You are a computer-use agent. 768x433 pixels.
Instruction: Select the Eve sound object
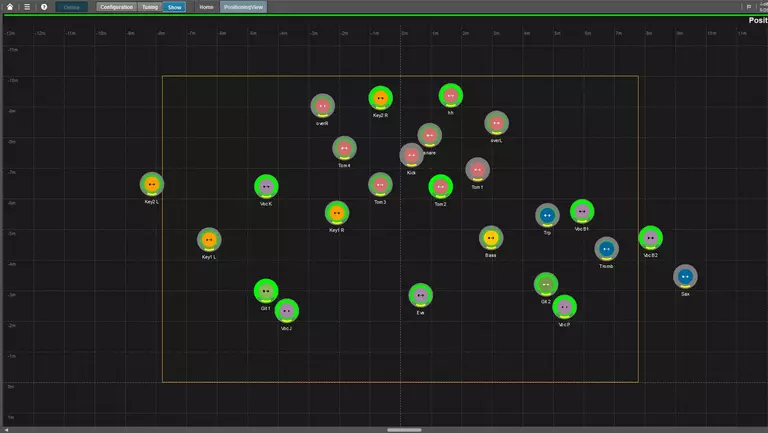420,295
